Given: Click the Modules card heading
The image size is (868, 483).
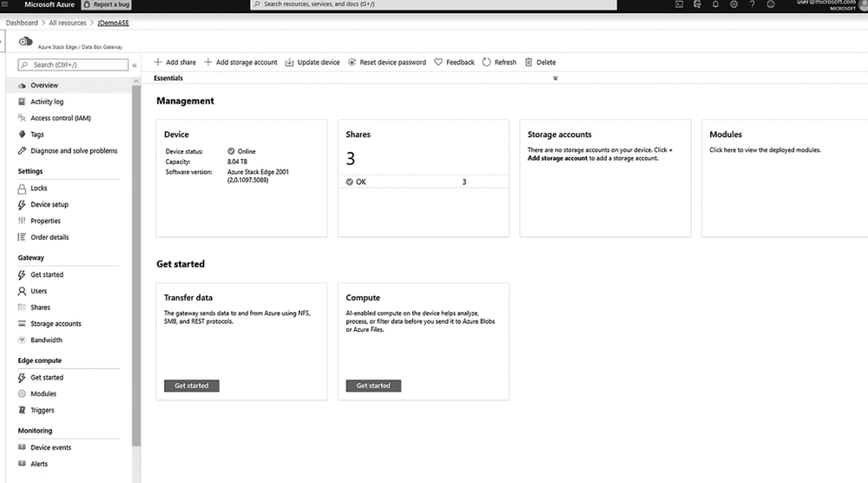Looking at the screenshot, I should 725,135.
